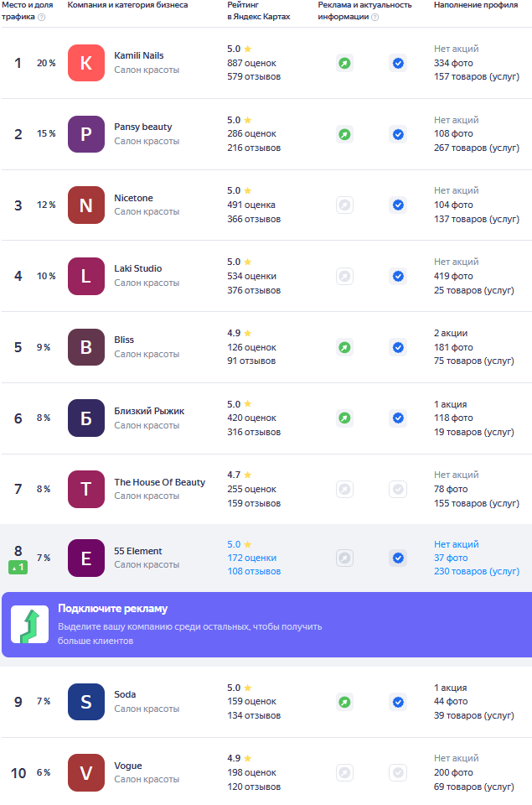Click the Kamili Nails red K avatar
Image resolution: width=532 pixels, height=805 pixels.
point(86,63)
